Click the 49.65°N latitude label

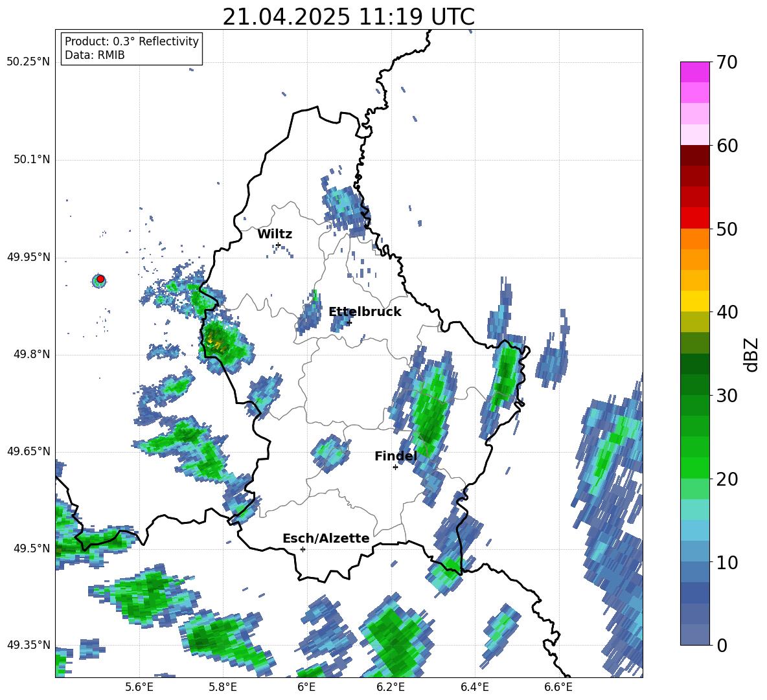click(28, 451)
